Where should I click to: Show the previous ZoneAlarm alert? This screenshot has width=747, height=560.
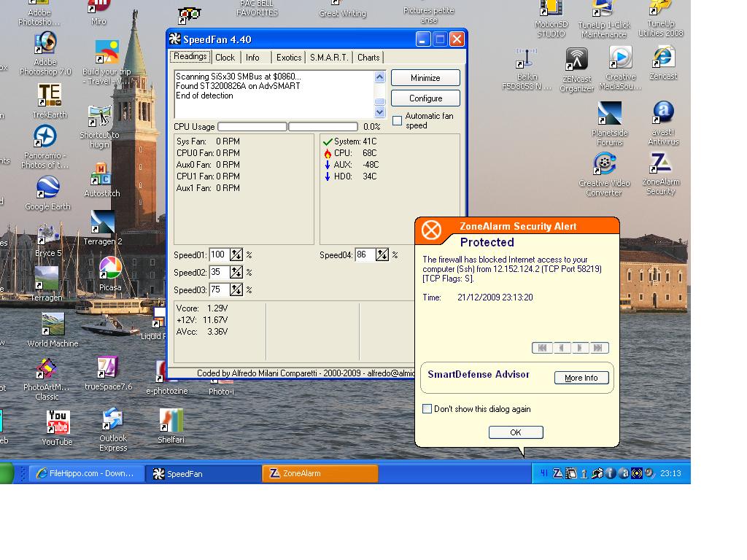561,348
